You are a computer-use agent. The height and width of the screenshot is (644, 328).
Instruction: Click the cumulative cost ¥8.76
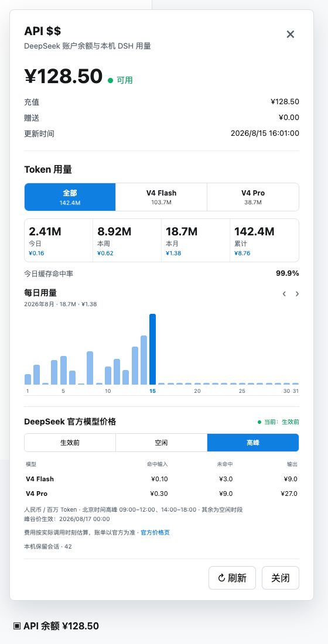tap(242, 254)
